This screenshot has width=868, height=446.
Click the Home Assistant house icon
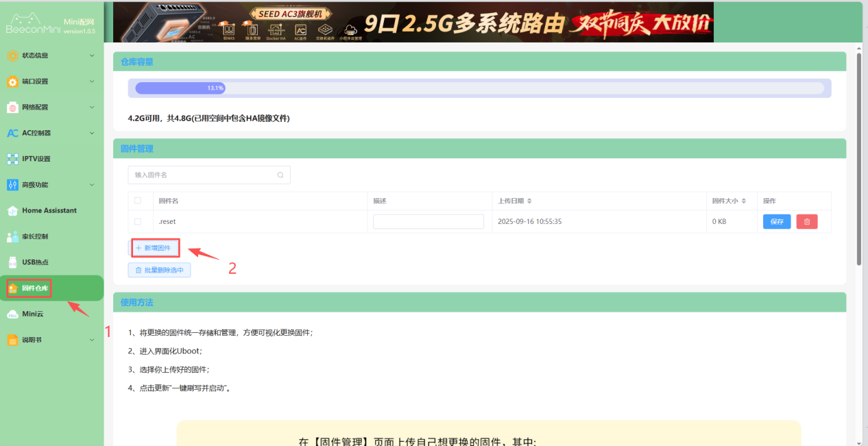coord(12,210)
